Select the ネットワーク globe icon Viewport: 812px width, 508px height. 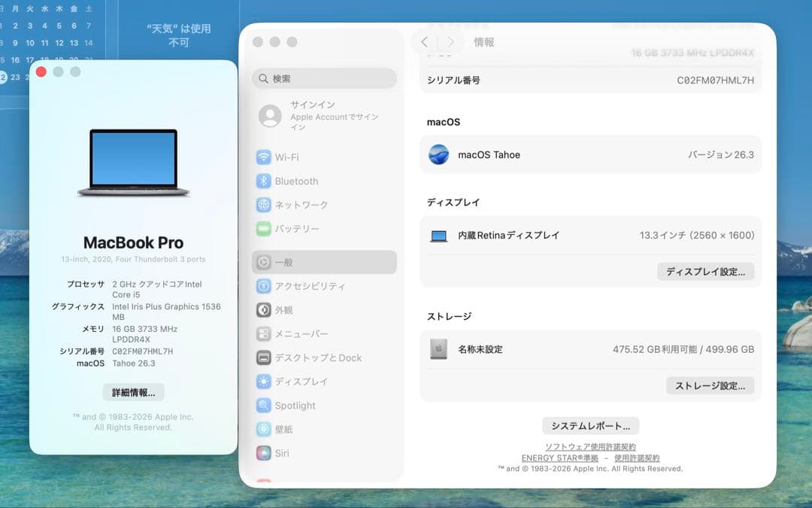point(264,205)
